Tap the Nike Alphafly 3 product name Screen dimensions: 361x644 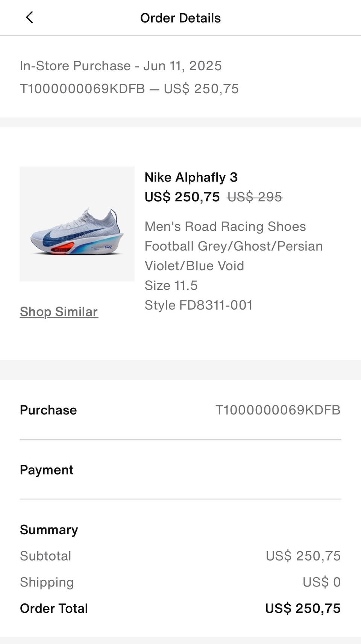pyautogui.click(x=191, y=177)
